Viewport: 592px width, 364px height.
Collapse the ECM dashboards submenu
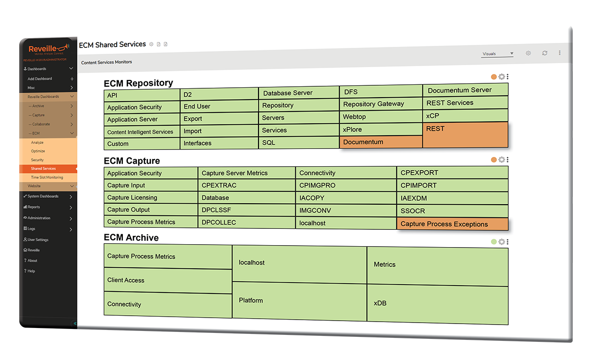(72, 133)
